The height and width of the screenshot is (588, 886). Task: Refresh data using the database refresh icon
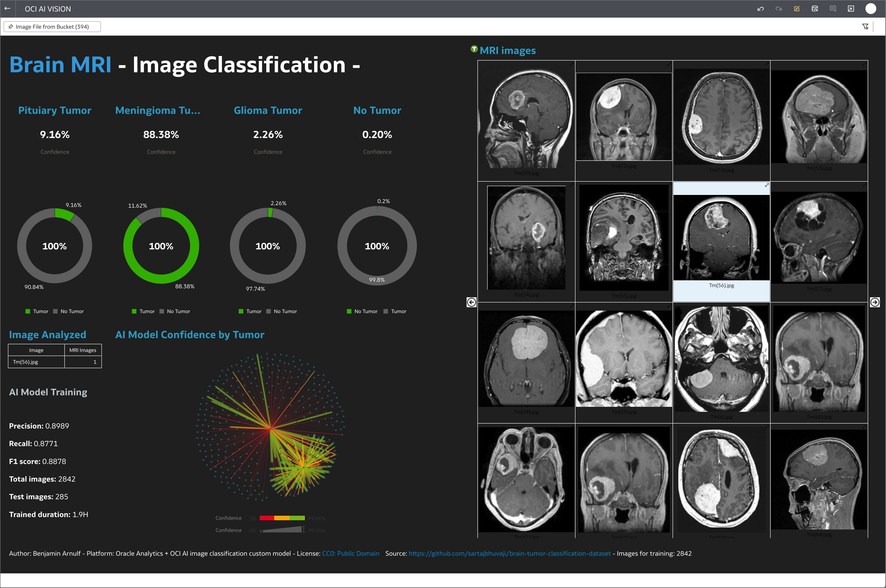815,9
